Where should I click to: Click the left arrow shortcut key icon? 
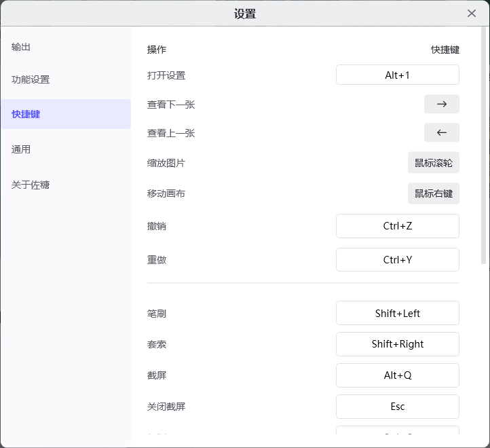pyautogui.click(x=441, y=132)
